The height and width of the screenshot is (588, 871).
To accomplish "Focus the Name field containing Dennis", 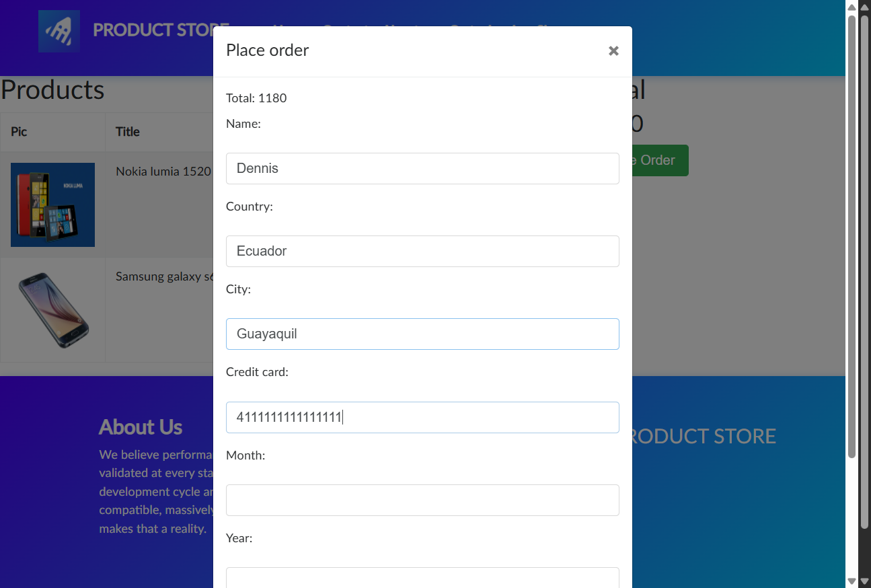I will tap(422, 168).
